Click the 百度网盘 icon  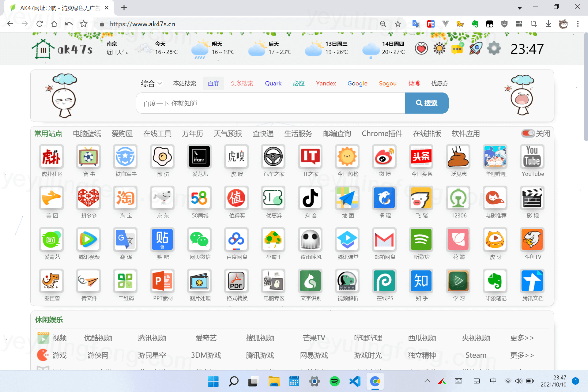coord(236,239)
